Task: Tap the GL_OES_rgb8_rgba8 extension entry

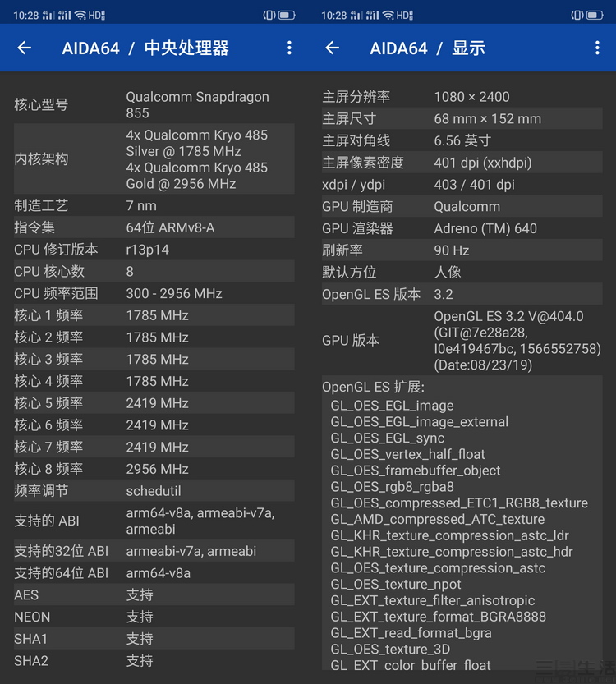Action: tap(393, 486)
